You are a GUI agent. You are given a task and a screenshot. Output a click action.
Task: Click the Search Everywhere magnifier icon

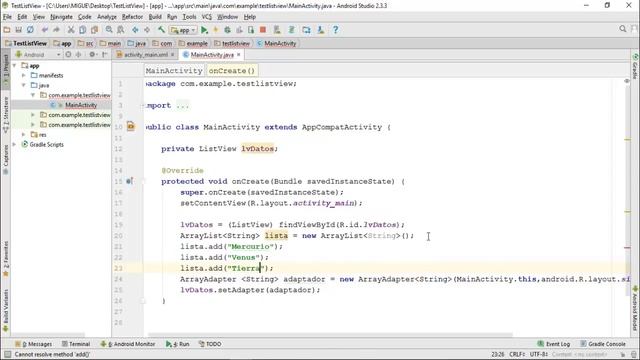tap(622, 29)
